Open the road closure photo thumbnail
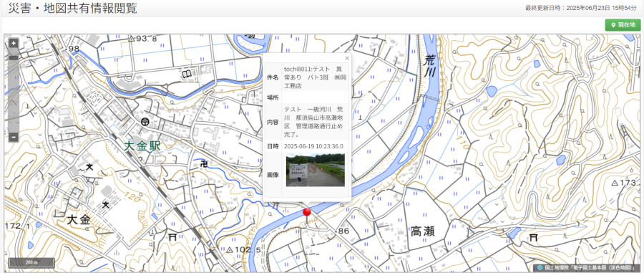The image size is (644, 273). tap(316, 171)
